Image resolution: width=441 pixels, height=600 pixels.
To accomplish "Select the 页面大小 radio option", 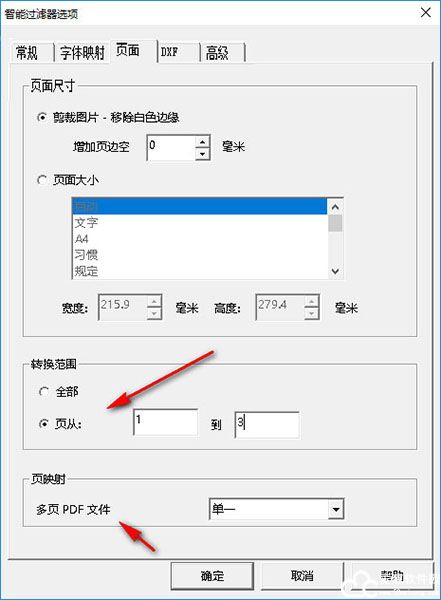I will click(42, 180).
